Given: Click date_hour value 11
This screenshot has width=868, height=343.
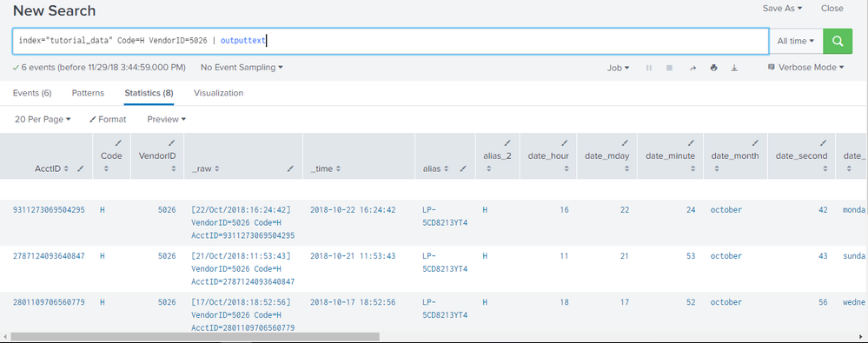Looking at the screenshot, I should click(x=564, y=255).
